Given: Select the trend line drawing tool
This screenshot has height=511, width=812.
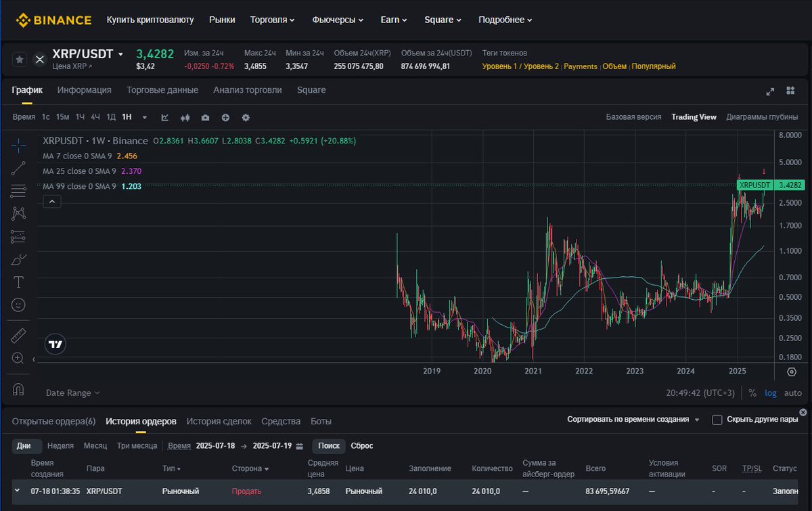Looking at the screenshot, I should click(x=18, y=168).
